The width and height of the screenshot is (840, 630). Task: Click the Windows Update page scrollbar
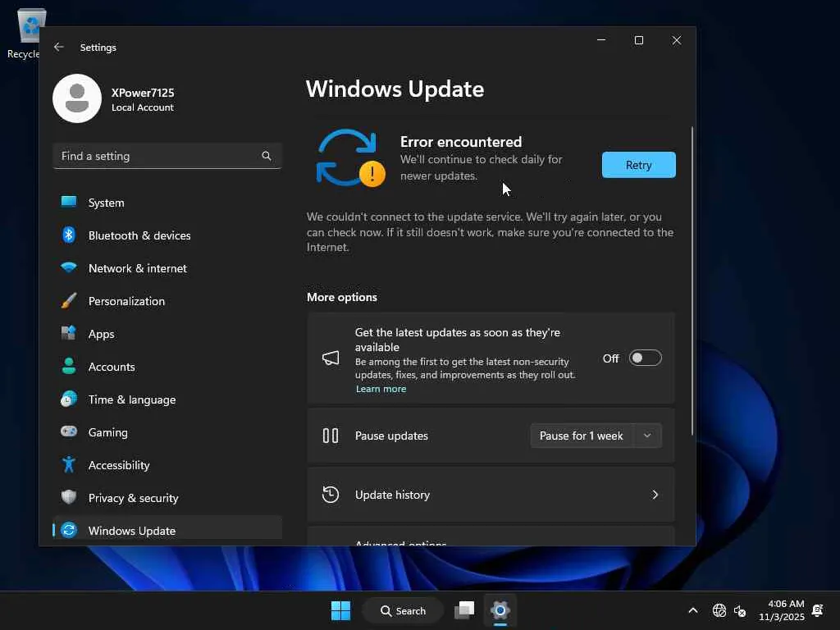pos(692,281)
